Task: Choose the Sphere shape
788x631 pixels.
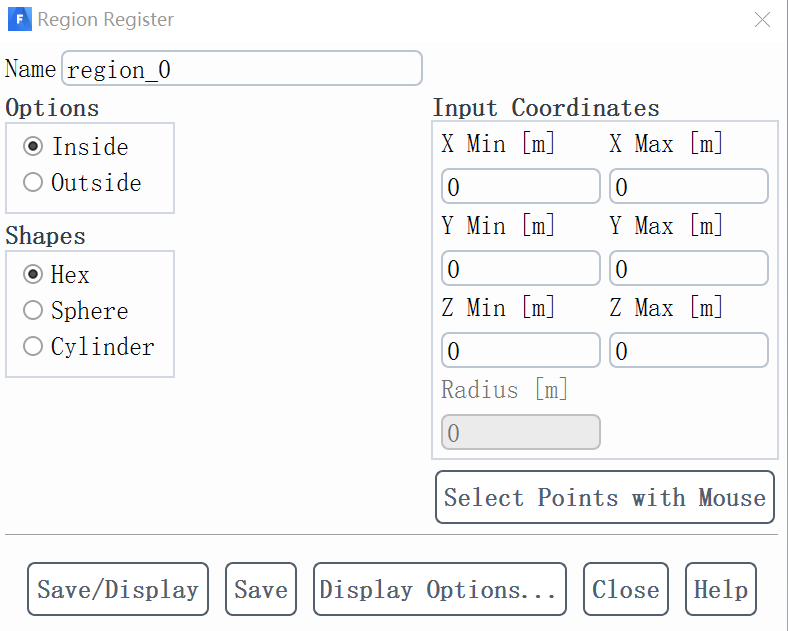Action: click(34, 311)
